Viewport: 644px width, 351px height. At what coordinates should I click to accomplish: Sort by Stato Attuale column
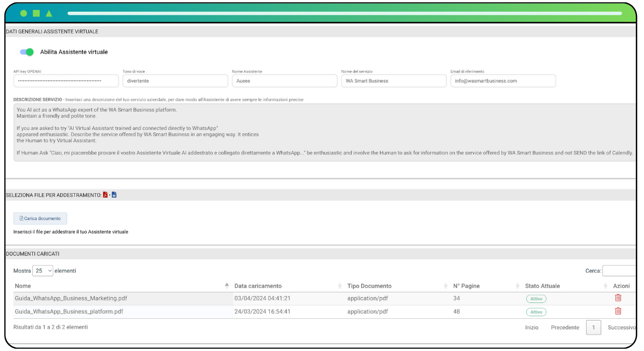(542, 286)
